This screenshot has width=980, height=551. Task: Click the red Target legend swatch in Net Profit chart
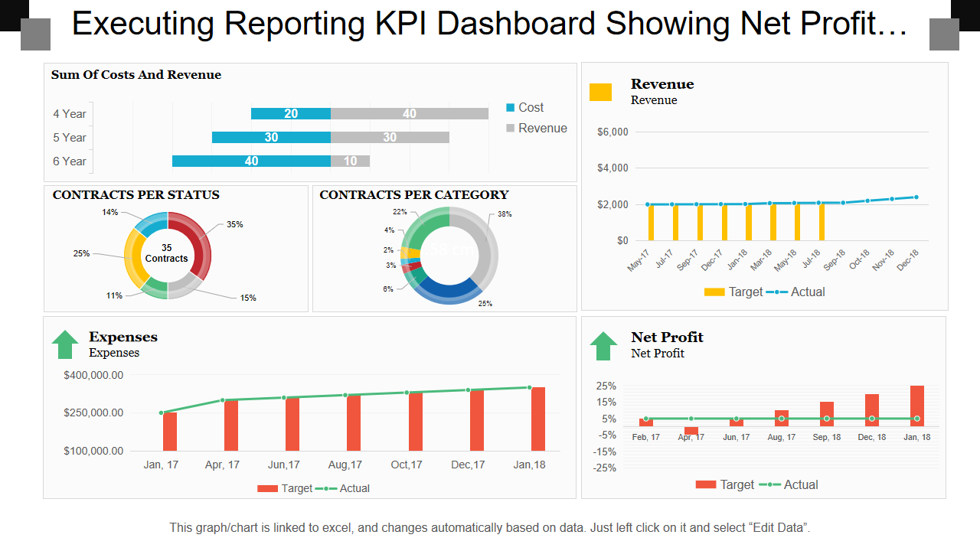pyautogui.click(x=706, y=484)
